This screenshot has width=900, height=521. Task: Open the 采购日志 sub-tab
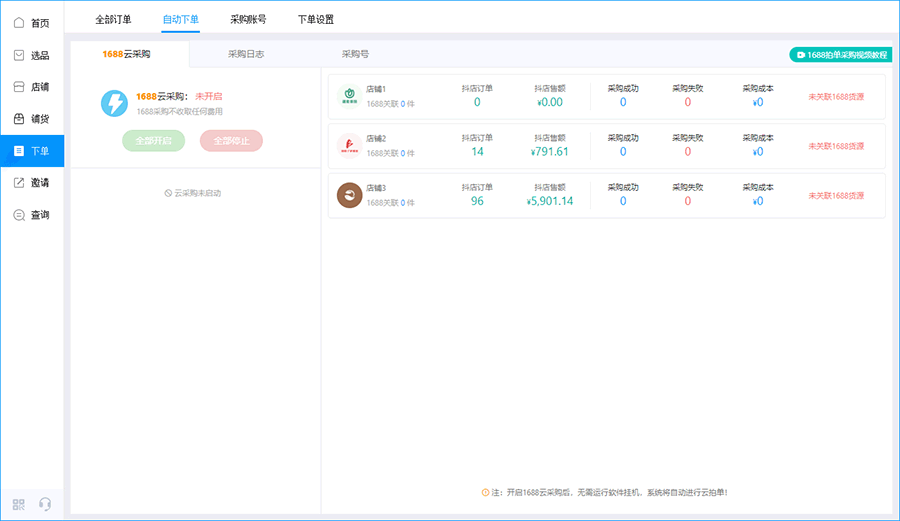[x=246, y=54]
